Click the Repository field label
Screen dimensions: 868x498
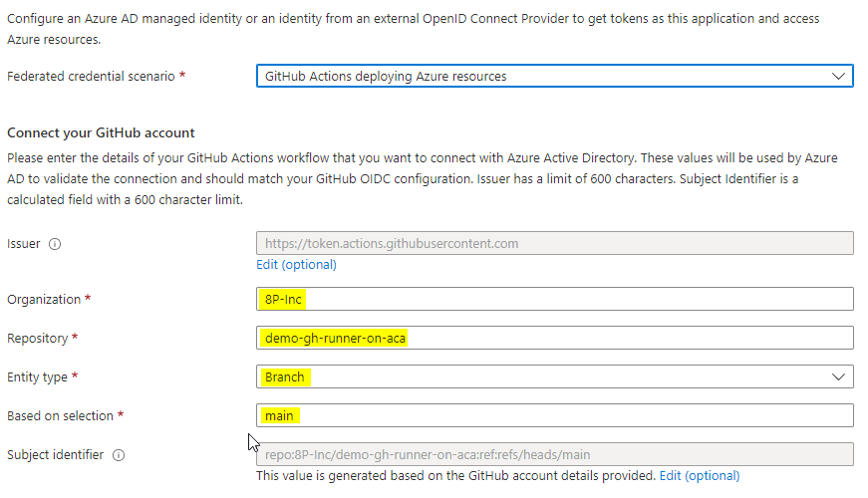[x=38, y=339]
